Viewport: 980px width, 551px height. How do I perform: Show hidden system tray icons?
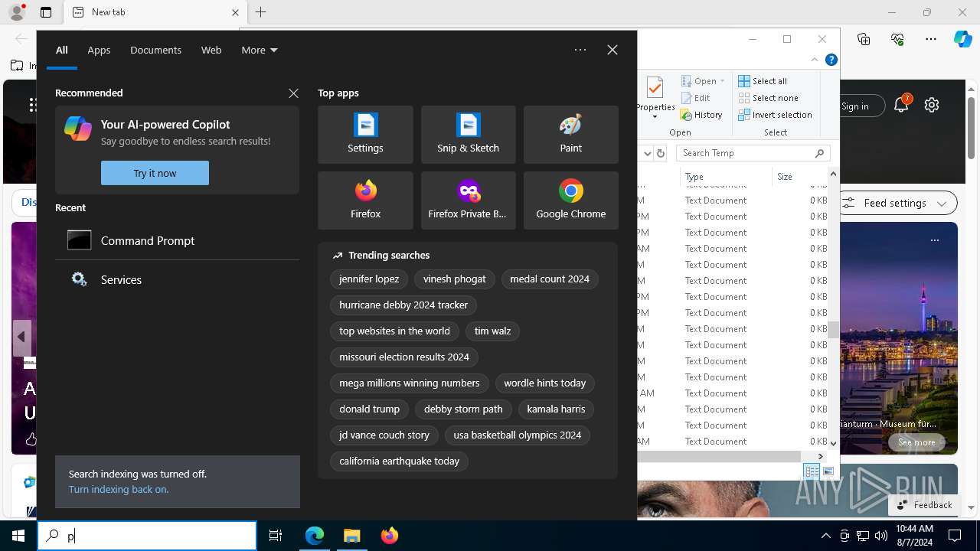tap(825, 536)
